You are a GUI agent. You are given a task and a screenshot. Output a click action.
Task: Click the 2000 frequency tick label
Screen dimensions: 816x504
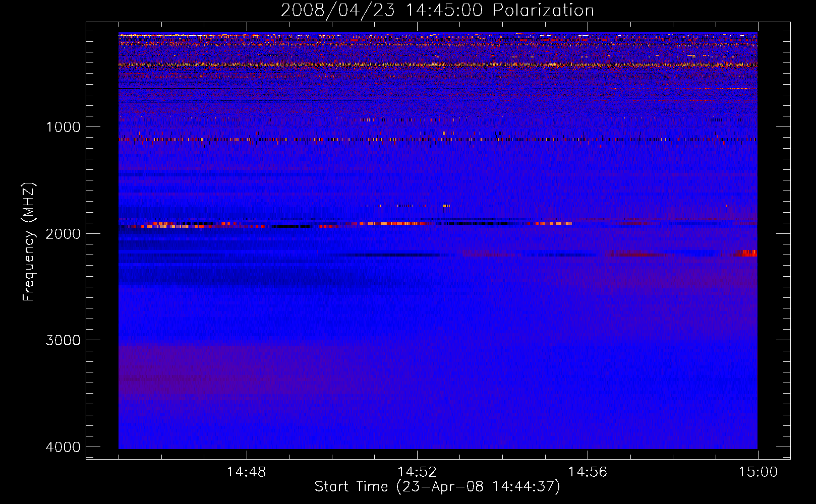point(63,234)
